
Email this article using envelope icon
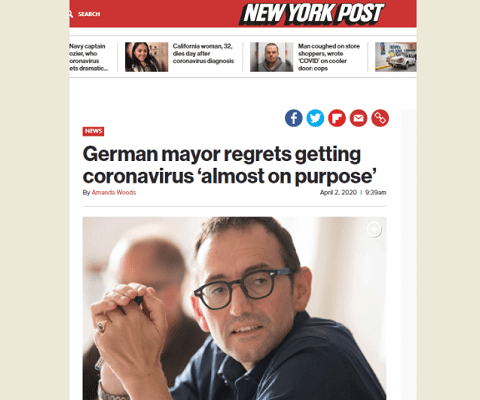pyautogui.click(x=358, y=118)
